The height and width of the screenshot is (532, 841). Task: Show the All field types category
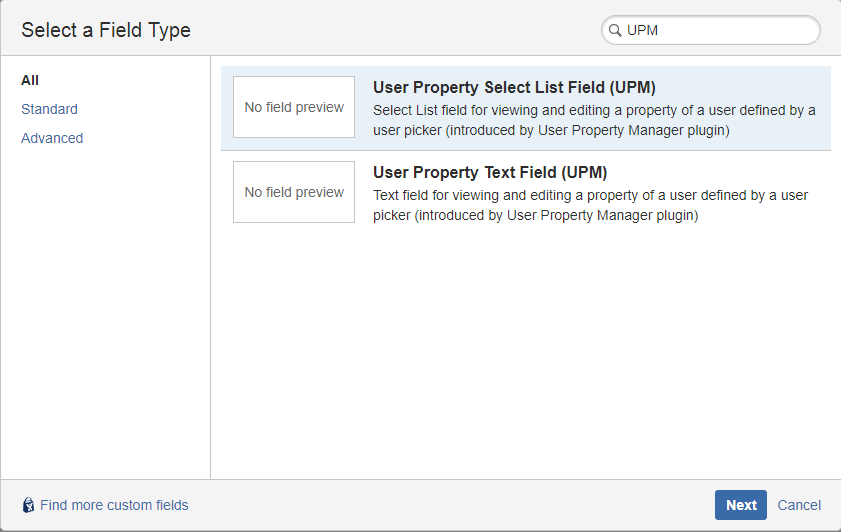[x=30, y=80]
